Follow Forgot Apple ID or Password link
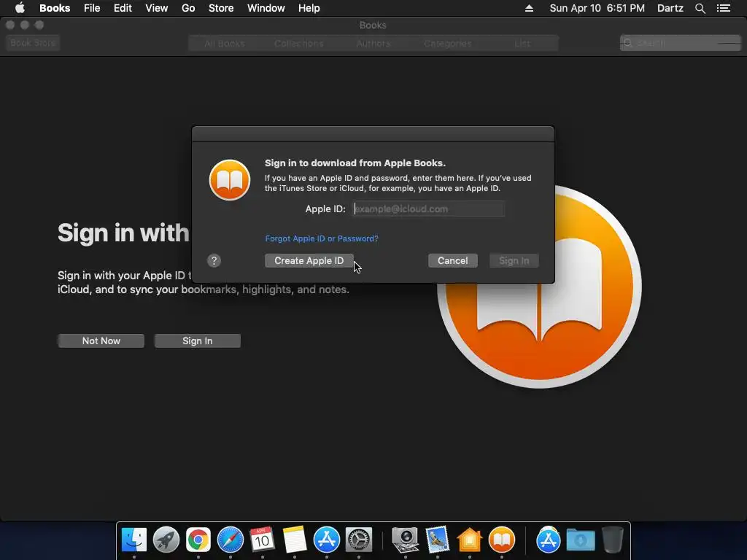 tap(322, 238)
